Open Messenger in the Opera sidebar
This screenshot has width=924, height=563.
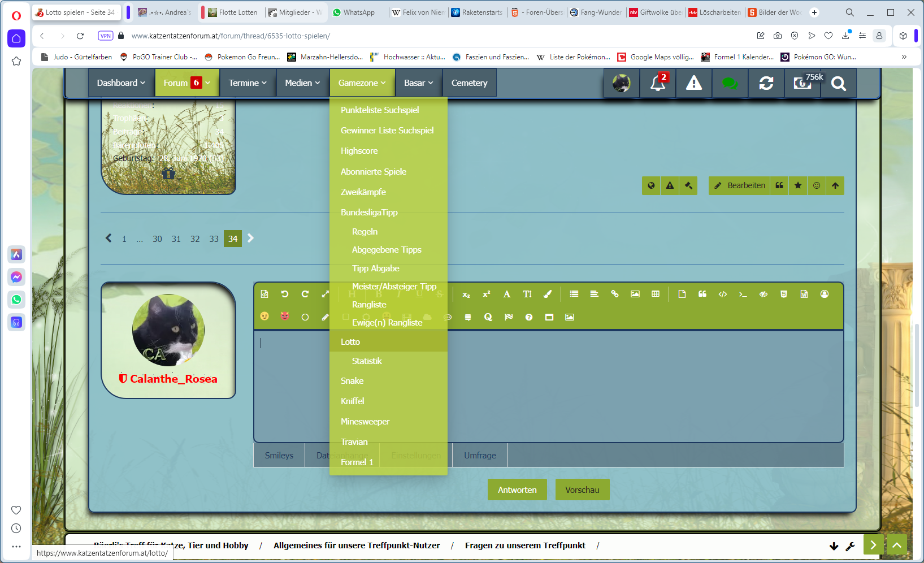(x=16, y=277)
